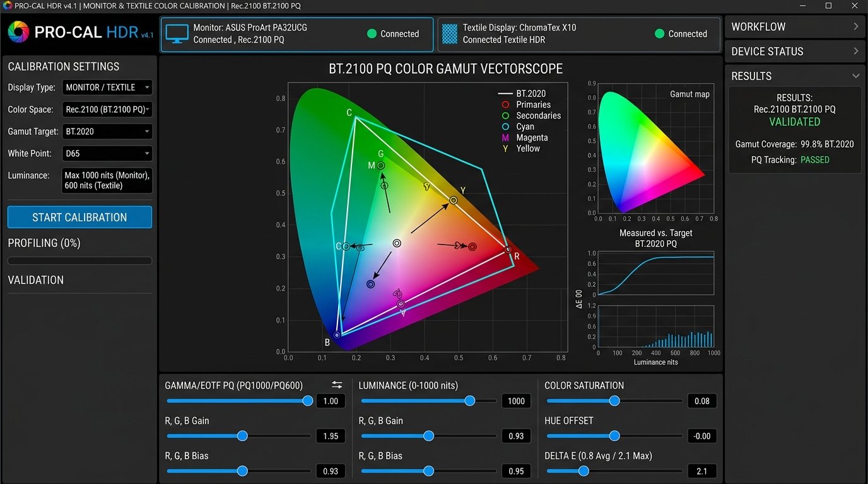
Task: Click the Cyan legend entry
Action: 518,127
